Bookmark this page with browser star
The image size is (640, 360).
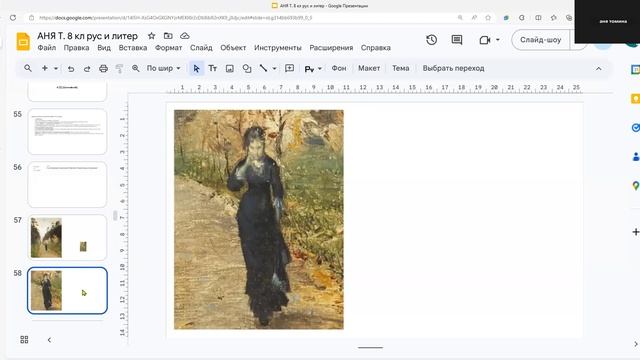[x=488, y=18]
